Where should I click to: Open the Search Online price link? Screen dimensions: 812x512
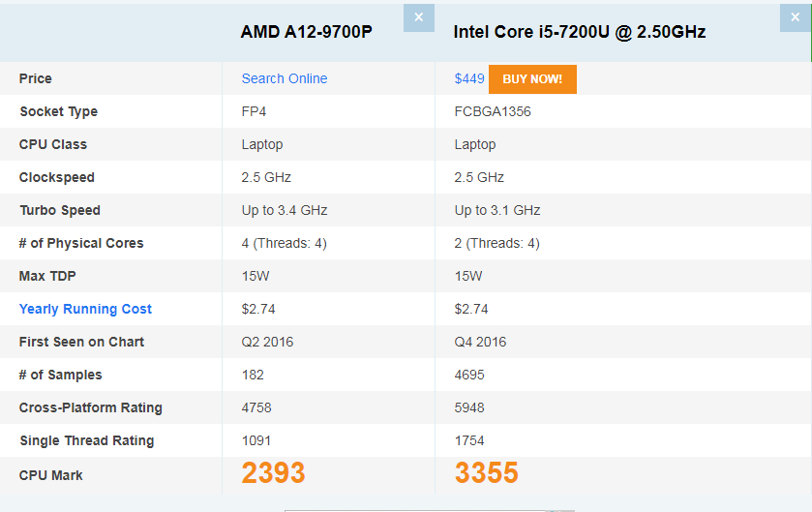coord(285,78)
